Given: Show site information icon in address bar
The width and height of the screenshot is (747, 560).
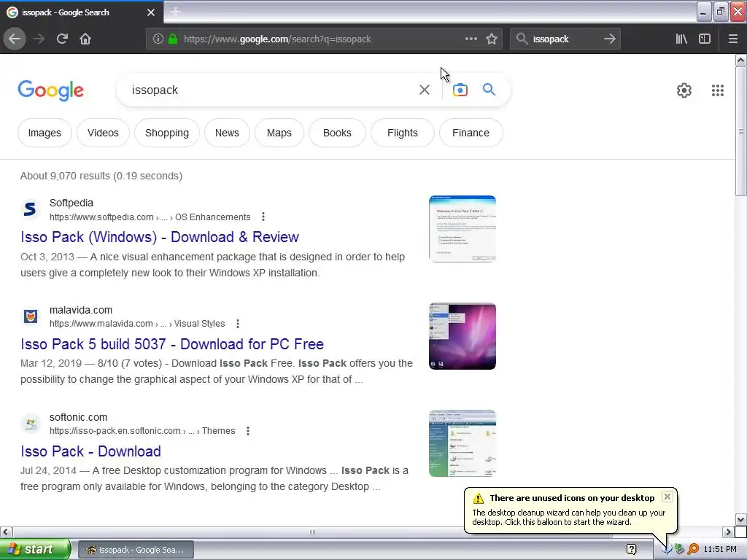Looking at the screenshot, I should click(x=158, y=39).
